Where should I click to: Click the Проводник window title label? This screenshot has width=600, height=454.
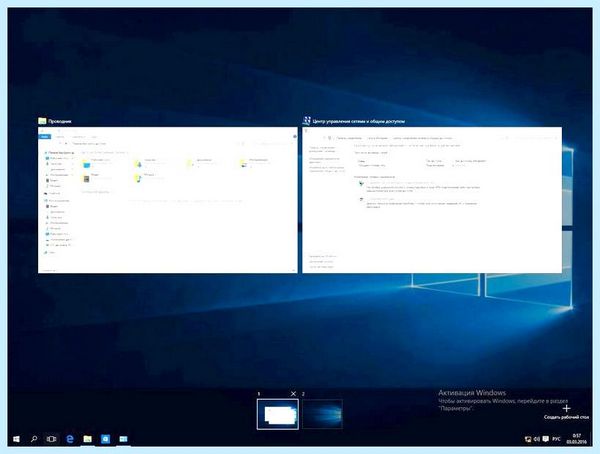(x=60, y=121)
